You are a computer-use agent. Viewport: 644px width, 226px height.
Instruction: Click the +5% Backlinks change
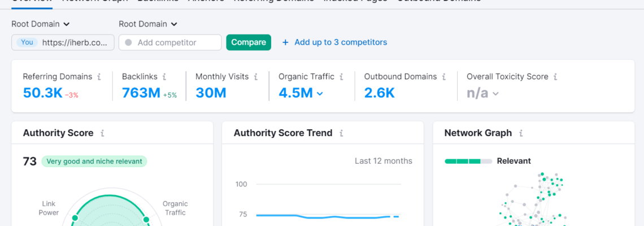tap(170, 95)
